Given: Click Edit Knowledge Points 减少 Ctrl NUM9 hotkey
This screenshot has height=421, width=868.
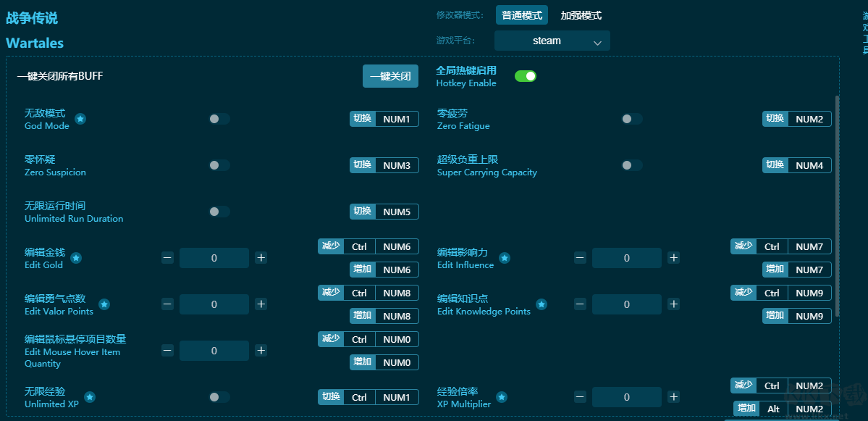Looking at the screenshot, I should point(781,293).
